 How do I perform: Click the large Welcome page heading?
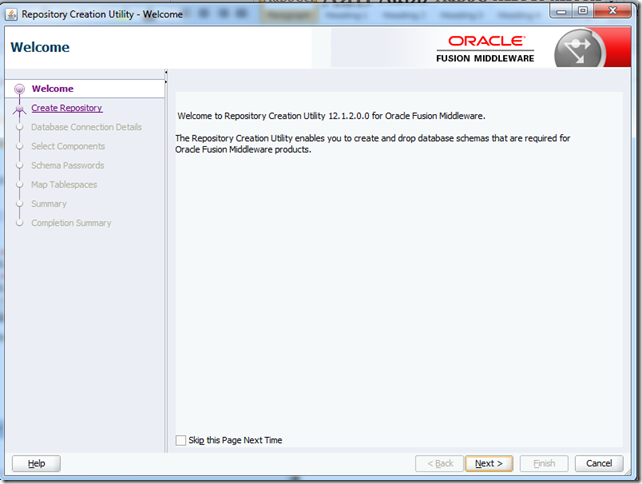tap(40, 47)
